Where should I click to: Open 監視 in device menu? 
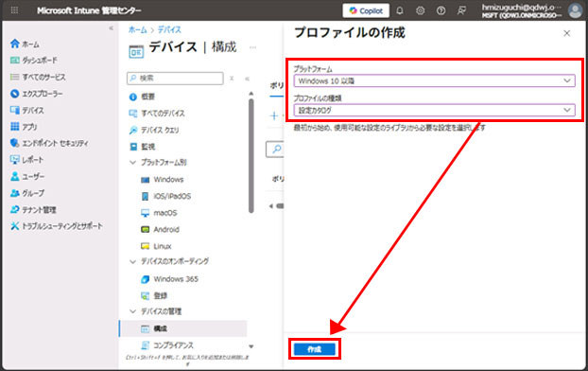(x=142, y=147)
